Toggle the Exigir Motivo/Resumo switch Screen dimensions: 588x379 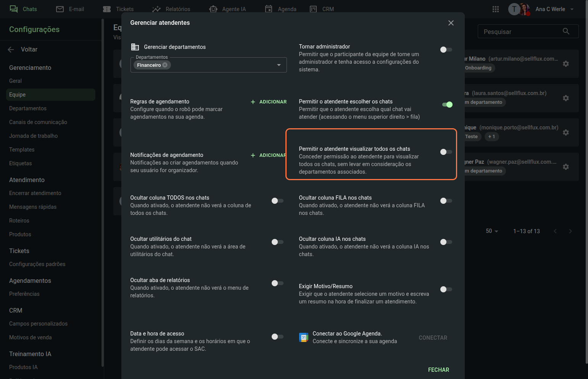click(x=446, y=289)
